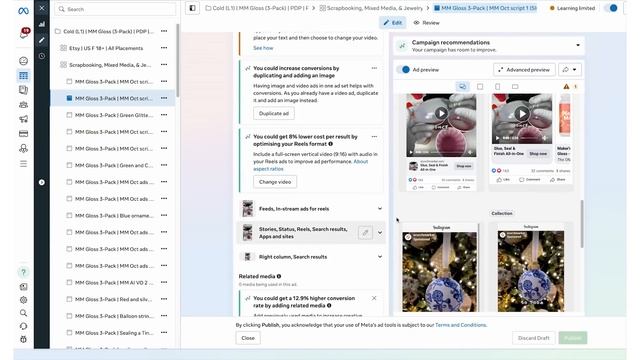This screenshot has width=640, height=360.
Task: Click the pencil icon on Stories, Status, Reels row
Action: tap(365, 233)
